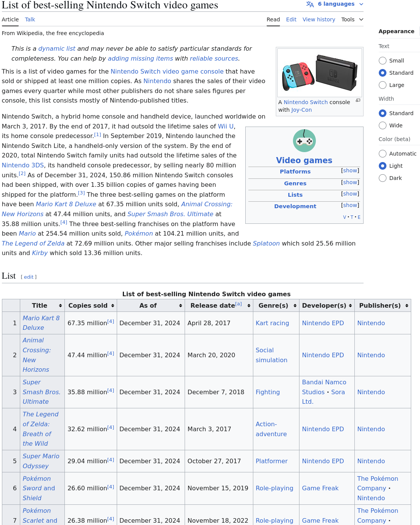Switch to the Talk tab
Viewport: 420px width, 525px height.
tap(30, 19)
